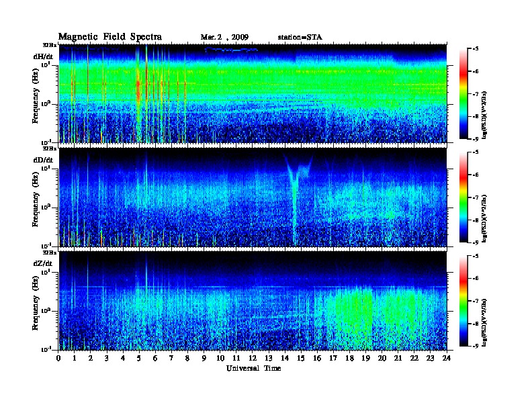The height and width of the screenshot is (411, 532).
Task: Click the dZ/dt spectrogram plot area
Action: (253, 301)
